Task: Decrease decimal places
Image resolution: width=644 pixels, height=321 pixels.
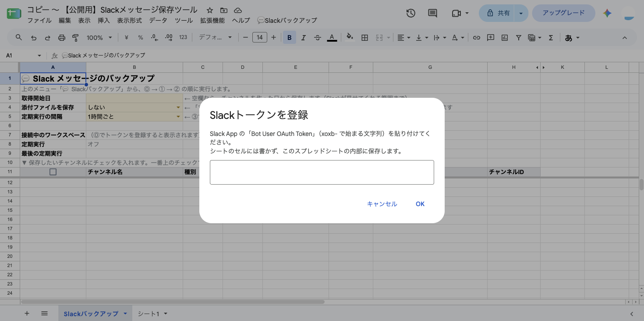Action: [x=154, y=38]
